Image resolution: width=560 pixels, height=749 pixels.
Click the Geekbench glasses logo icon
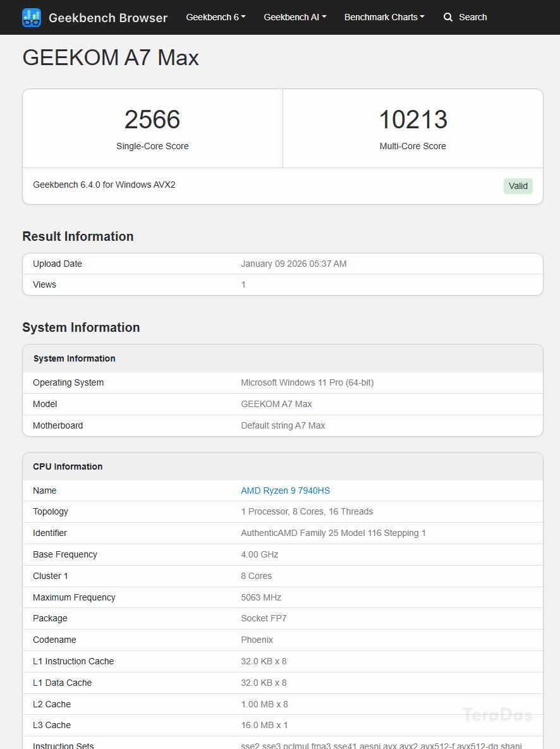[x=32, y=18]
